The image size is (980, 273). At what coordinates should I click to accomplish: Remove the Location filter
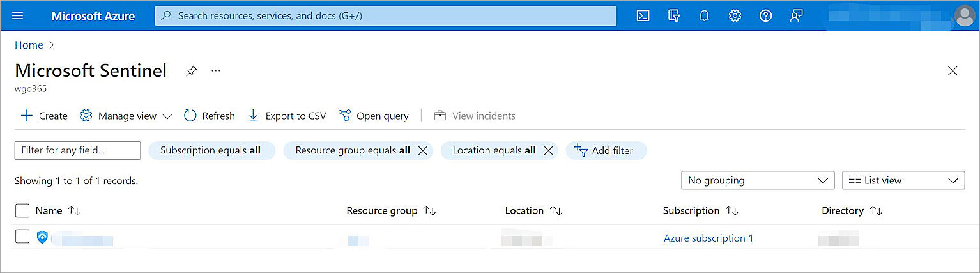(548, 151)
